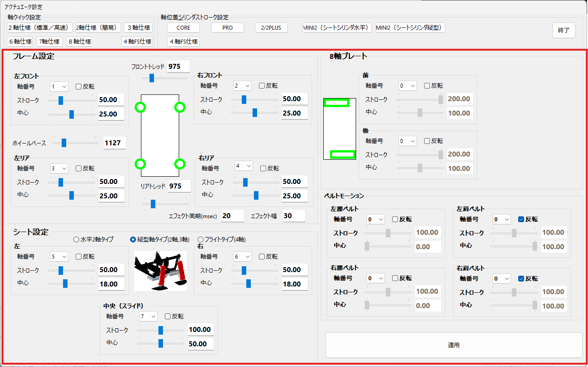
Task: Click the rear-right green wheel circle
Action: tap(180, 164)
